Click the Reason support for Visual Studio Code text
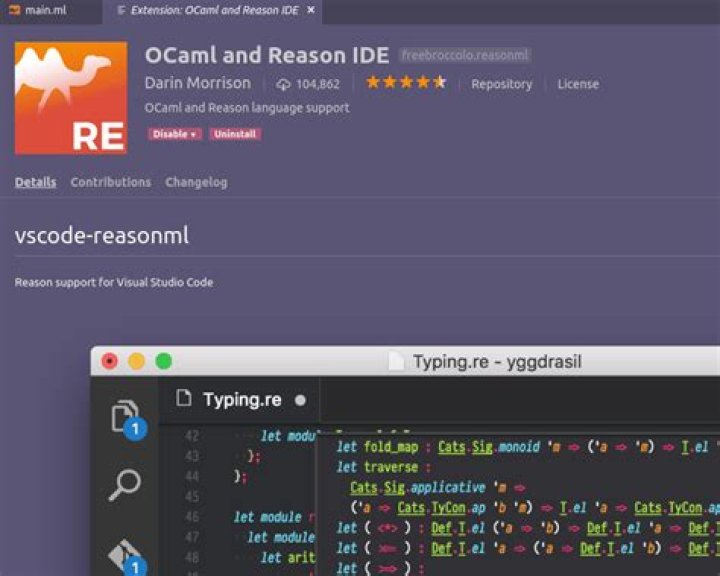Viewport: 720px width, 576px height. [x=114, y=282]
